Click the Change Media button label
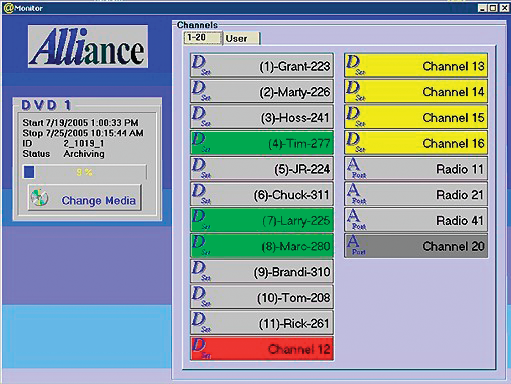Viewport: 511px width, 384px height. click(99, 200)
